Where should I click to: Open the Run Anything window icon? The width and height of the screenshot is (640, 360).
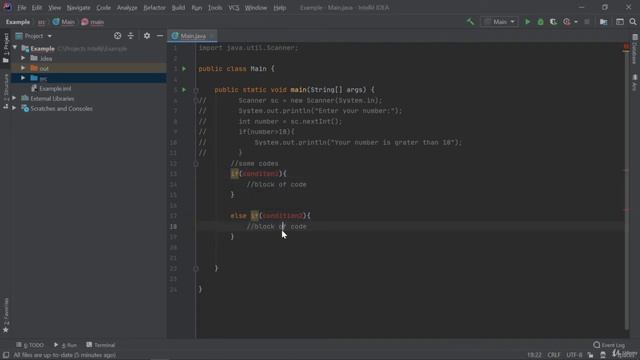tap(620, 22)
